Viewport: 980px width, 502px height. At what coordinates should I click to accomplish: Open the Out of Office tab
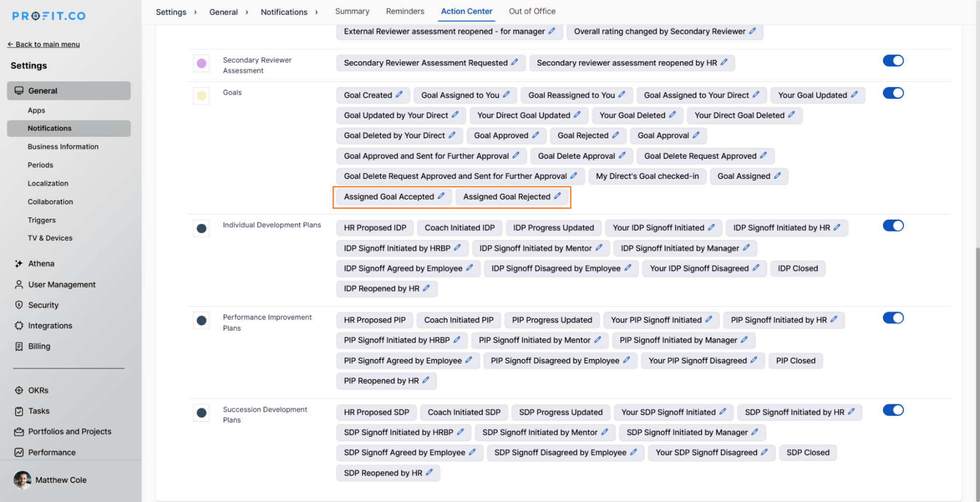(532, 11)
